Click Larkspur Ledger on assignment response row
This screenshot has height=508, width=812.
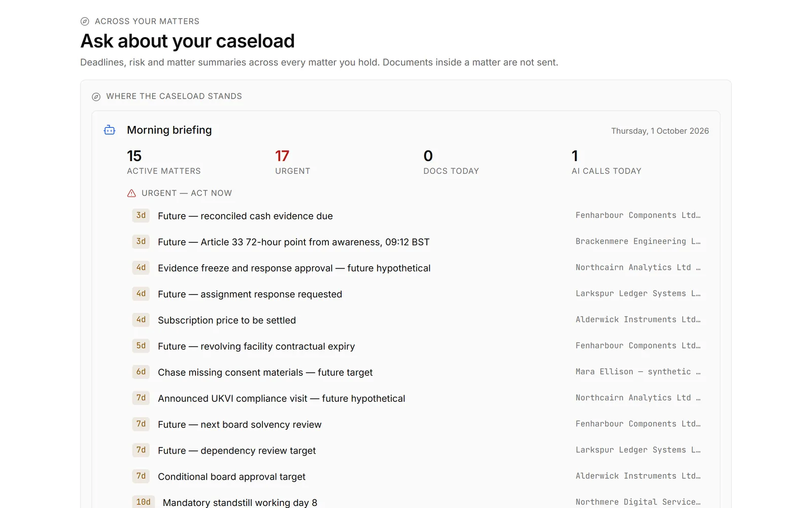638,294
